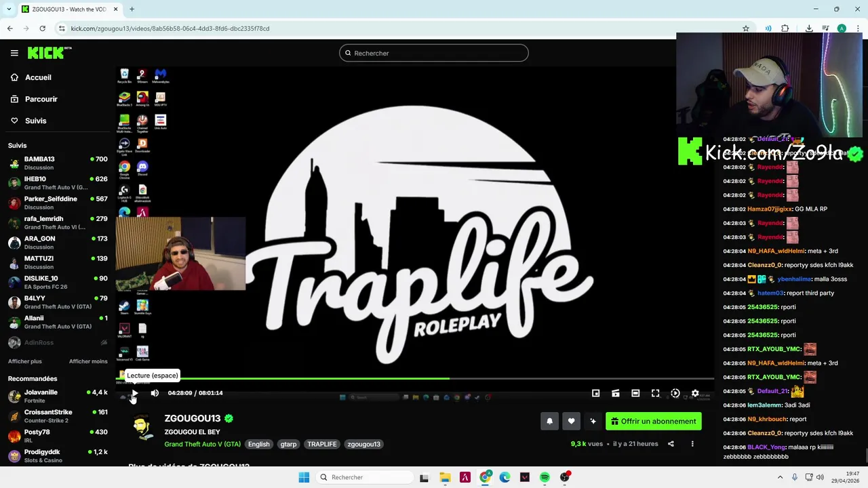Screen dimensions: 868x488
Task: Select recommended channel Posty78
Action: [x=58, y=436]
